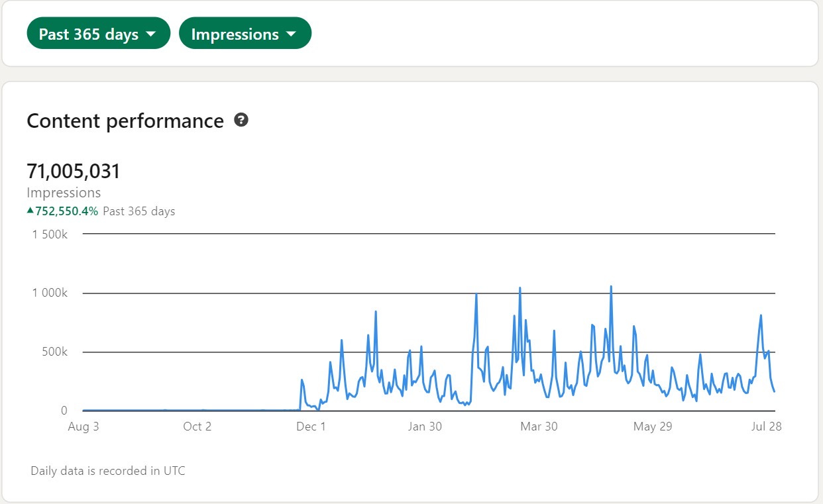This screenshot has height=504, width=823.
Task: Click the Aug 3 axis label
Action: (83, 427)
